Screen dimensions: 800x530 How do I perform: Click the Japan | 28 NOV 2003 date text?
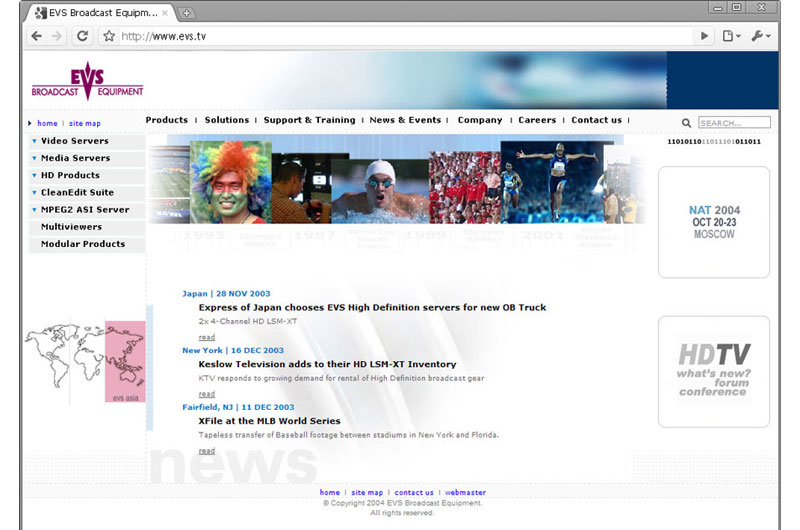[226, 294]
